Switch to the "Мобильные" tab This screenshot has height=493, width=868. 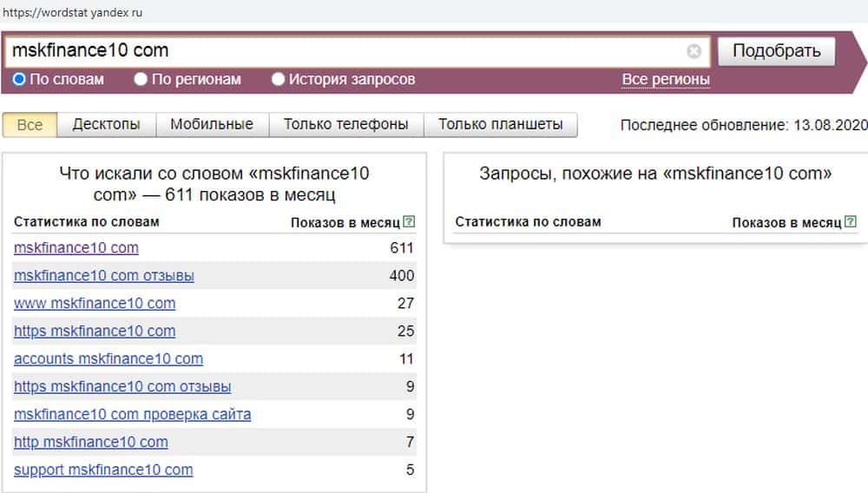pos(212,124)
